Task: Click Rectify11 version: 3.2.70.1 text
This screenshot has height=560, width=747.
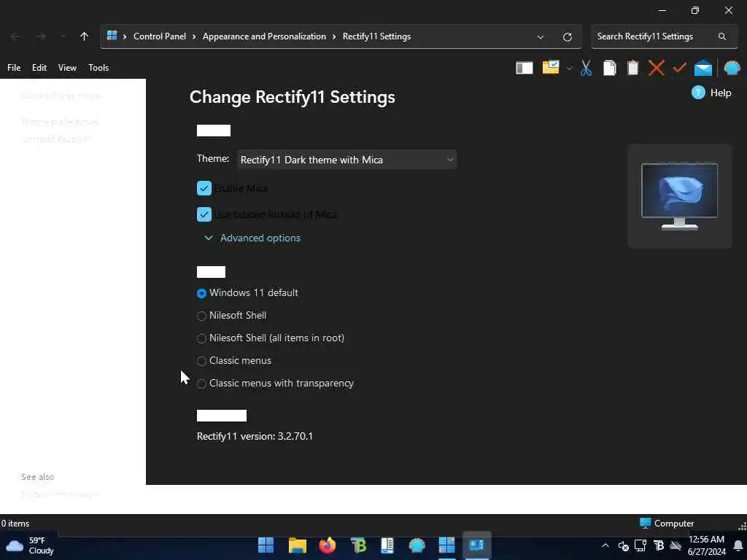Action: (x=255, y=436)
